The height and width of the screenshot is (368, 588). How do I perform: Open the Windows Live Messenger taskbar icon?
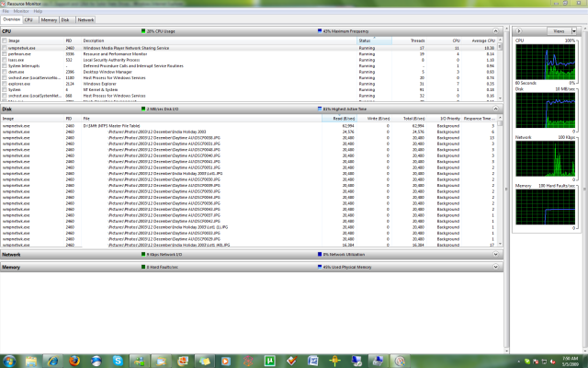pos(140,361)
